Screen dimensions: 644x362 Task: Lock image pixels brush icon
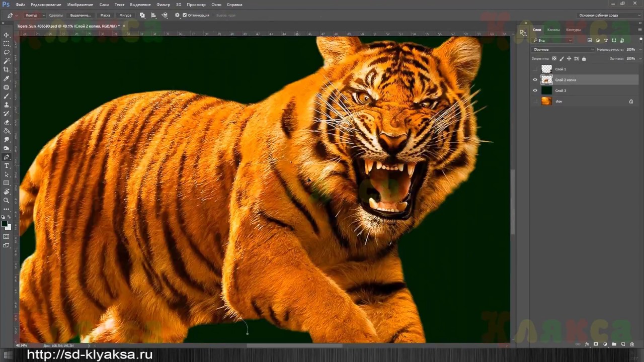(x=562, y=59)
